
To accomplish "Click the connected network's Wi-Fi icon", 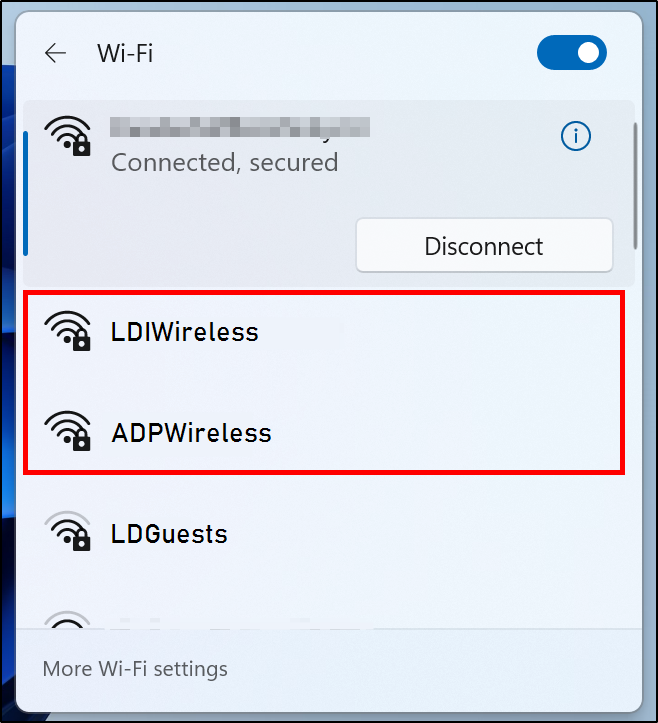I will click(68, 136).
